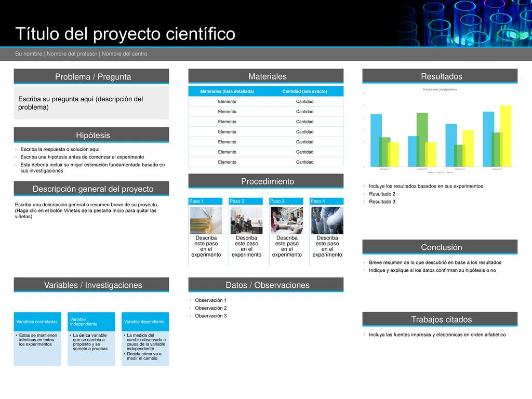Click the 'Variables controladas' blue box
The width and height of the screenshot is (532, 399).
(37, 322)
